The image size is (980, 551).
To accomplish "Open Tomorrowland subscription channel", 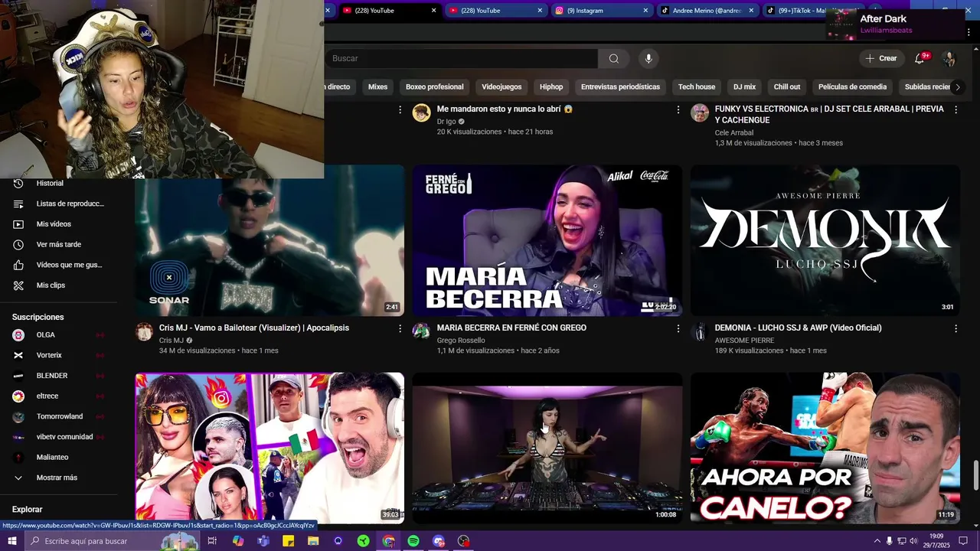I will click(x=59, y=416).
